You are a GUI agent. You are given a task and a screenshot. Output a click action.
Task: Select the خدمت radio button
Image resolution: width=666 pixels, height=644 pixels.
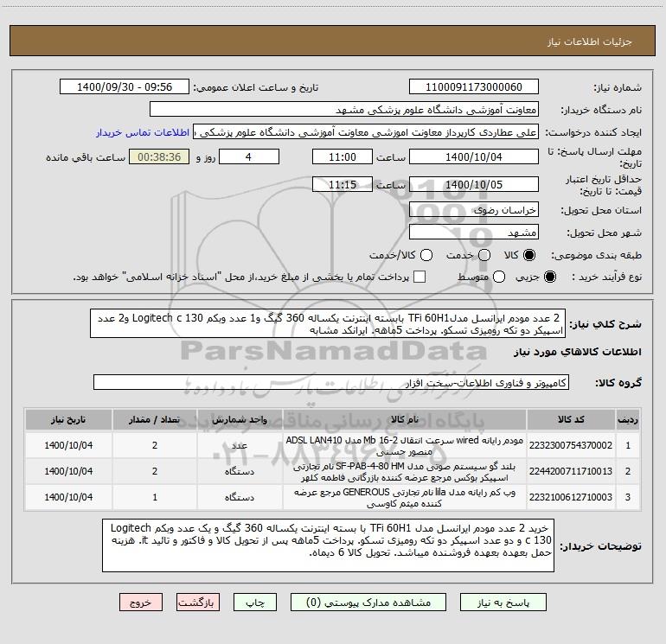(484, 255)
